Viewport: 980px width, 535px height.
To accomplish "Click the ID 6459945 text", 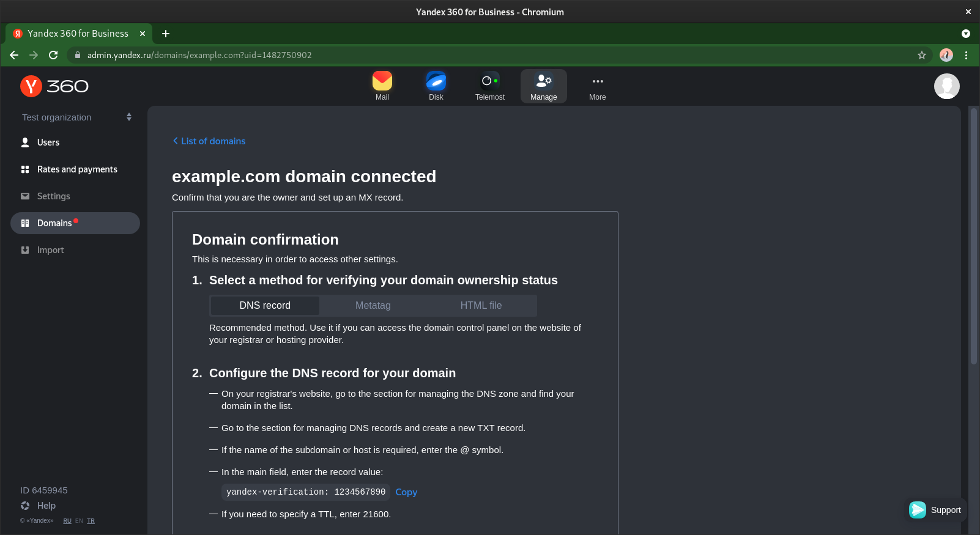I will [44, 490].
